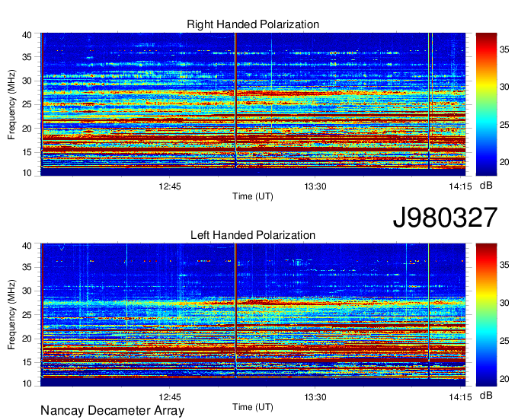The width and height of the screenshot is (518, 420).
Task: Click the J980327 observation label
Action: 445,218
